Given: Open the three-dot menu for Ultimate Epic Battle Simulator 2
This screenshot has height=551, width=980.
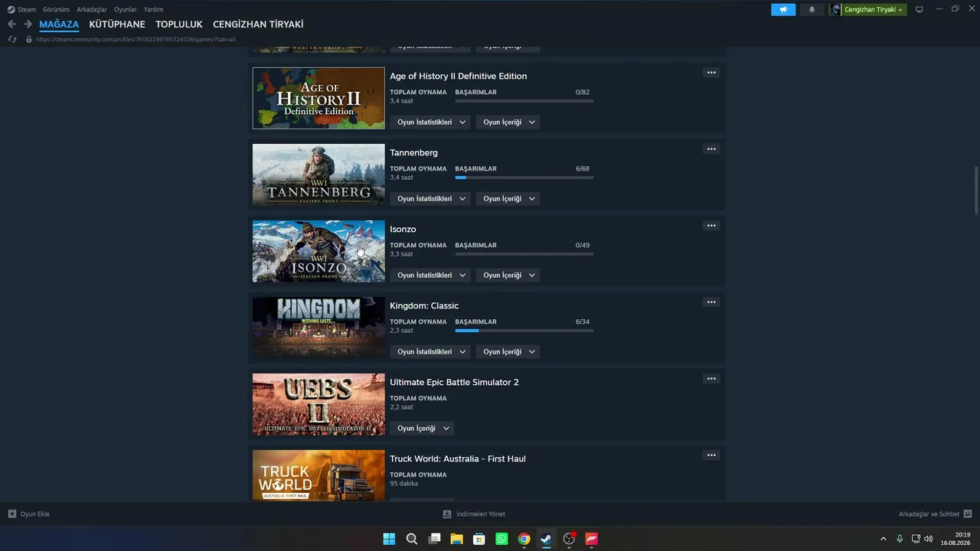Looking at the screenshot, I should click(711, 379).
